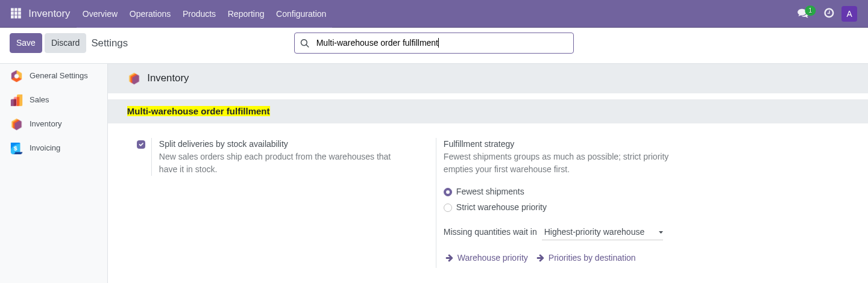Screen dimensions: 868x283
Task: Discard the settings changes
Action: pos(65,43)
